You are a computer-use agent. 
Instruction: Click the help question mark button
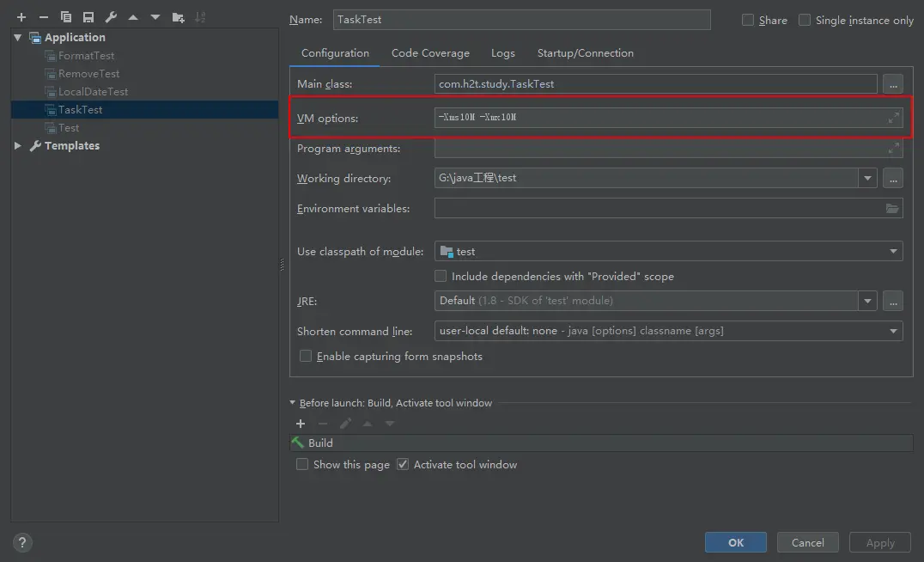click(x=23, y=542)
